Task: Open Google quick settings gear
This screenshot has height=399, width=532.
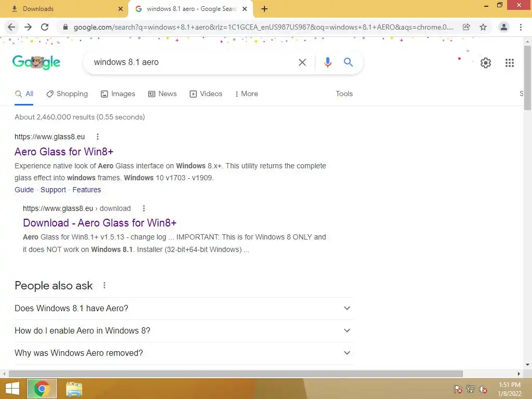Action: point(486,63)
